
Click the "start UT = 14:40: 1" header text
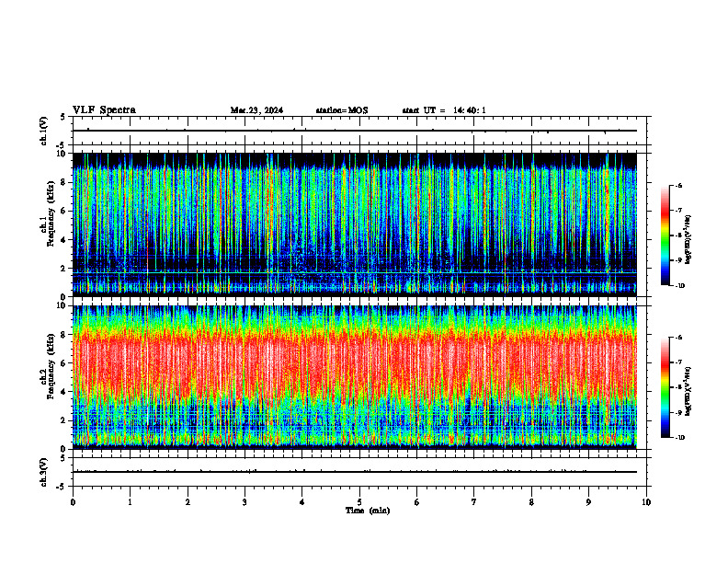click(444, 110)
